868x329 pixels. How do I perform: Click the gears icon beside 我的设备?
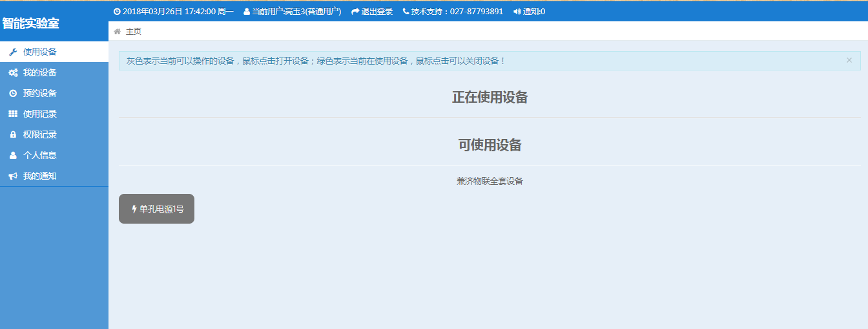[13, 73]
